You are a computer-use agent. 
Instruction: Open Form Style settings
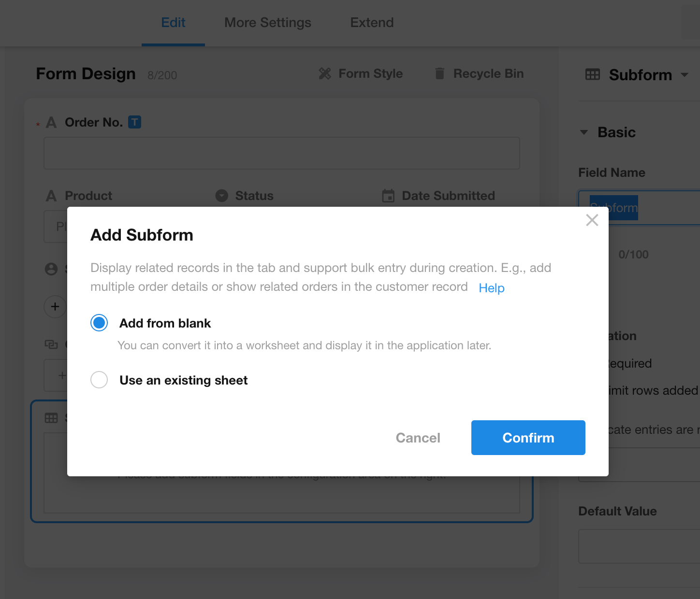pyautogui.click(x=361, y=73)
